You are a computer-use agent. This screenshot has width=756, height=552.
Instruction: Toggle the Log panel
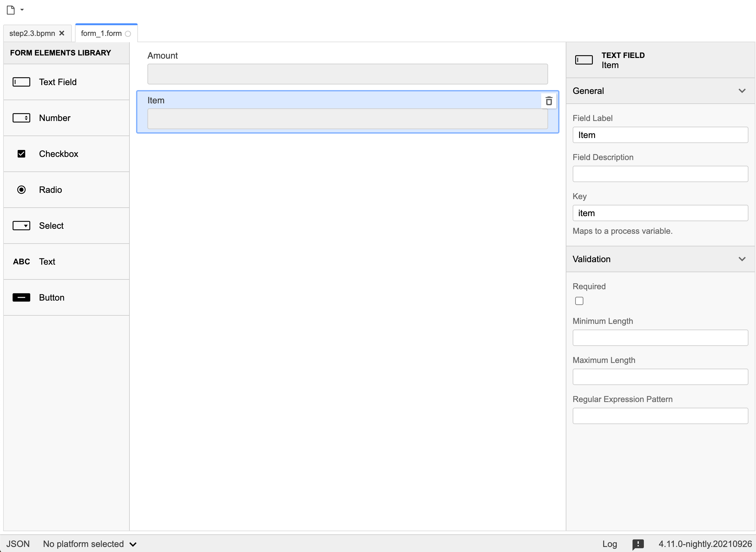coord(609,544)
